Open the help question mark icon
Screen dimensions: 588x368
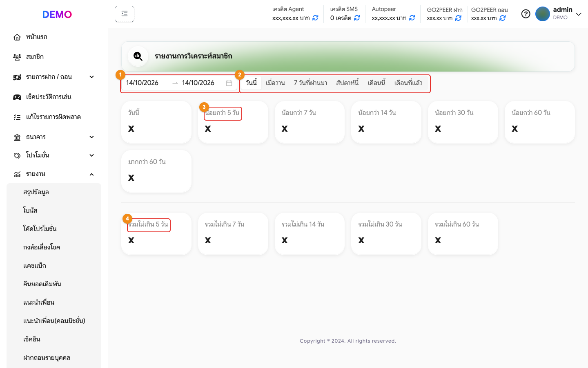[x=526, y=14]
